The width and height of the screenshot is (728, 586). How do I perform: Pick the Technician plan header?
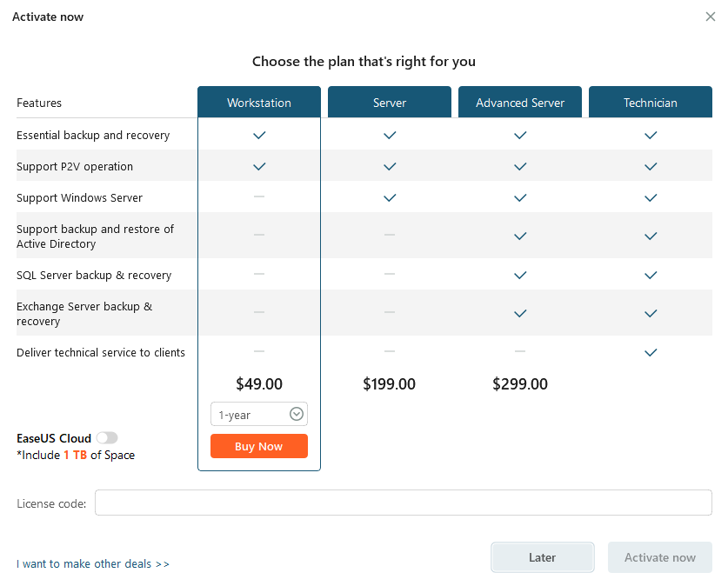coord(651,102)
